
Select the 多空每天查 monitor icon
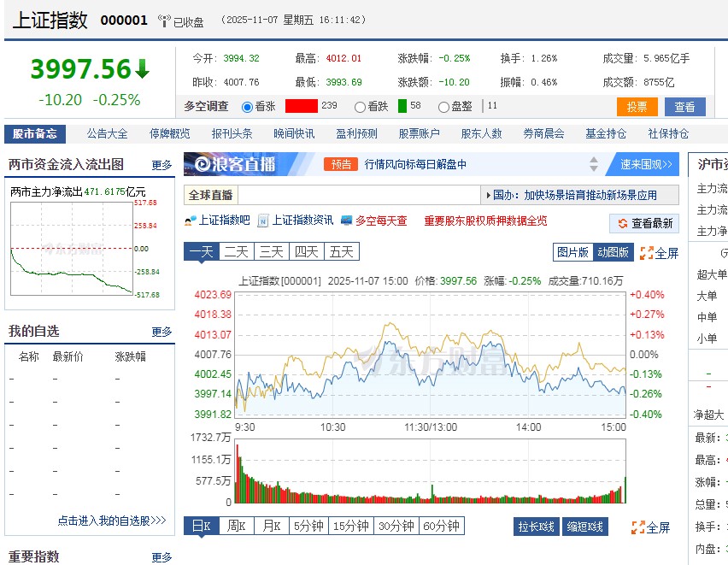click(345, 221)
